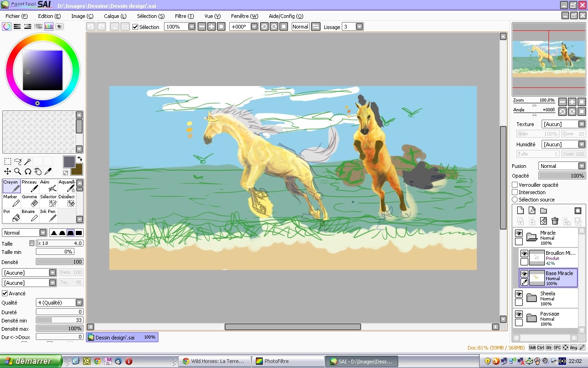Choose the lasso selection tool
588x368 pixels.
point(18,161)
